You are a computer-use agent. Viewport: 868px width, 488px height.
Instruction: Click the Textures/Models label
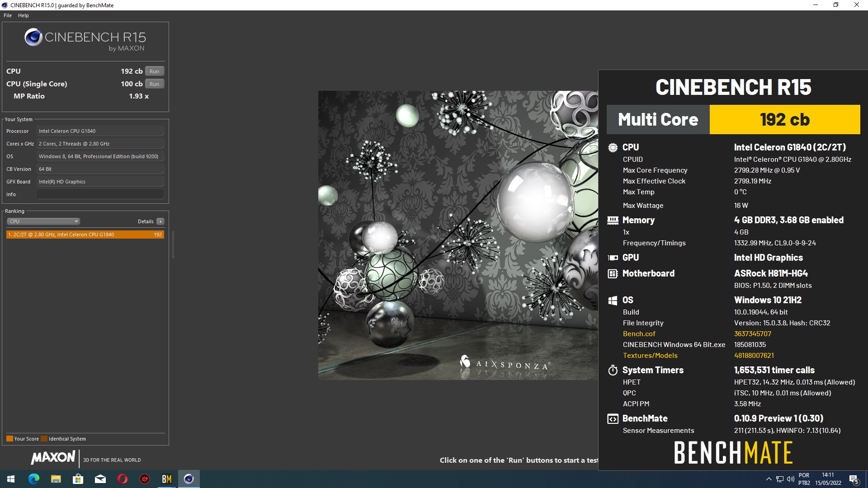pyautogui.click(x=650, y=356)
